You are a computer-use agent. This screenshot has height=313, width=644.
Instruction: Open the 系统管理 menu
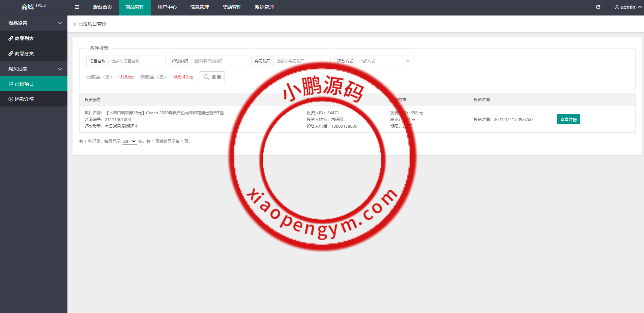[264, 7]
